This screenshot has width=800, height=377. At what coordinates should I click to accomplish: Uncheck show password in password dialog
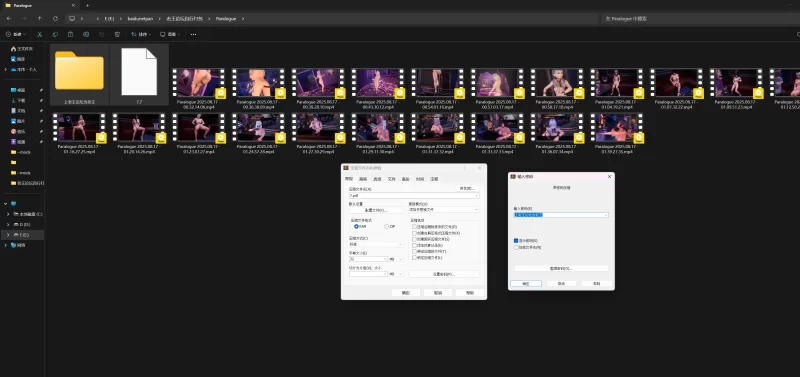[516, 240]
